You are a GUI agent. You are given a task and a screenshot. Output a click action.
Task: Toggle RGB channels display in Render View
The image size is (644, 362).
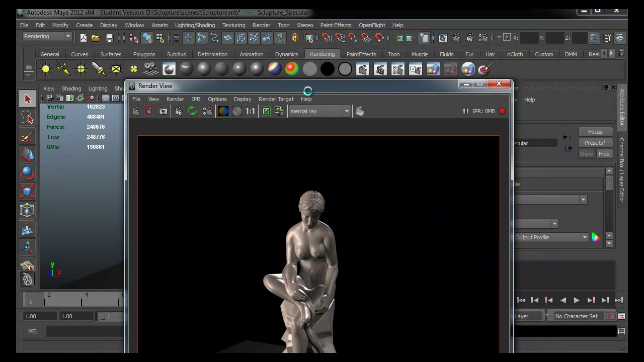pos(223,111)
